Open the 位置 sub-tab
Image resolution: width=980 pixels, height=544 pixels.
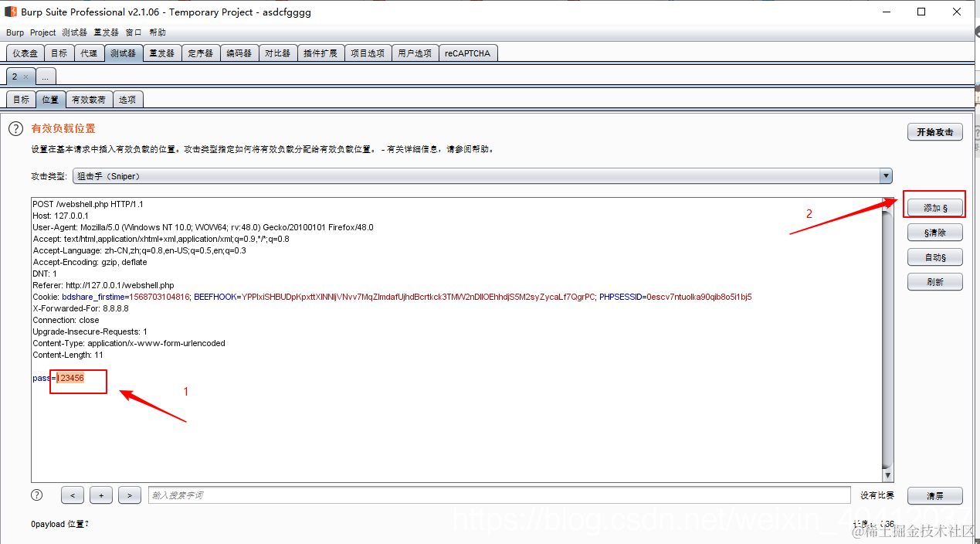[x=51, y=100]
